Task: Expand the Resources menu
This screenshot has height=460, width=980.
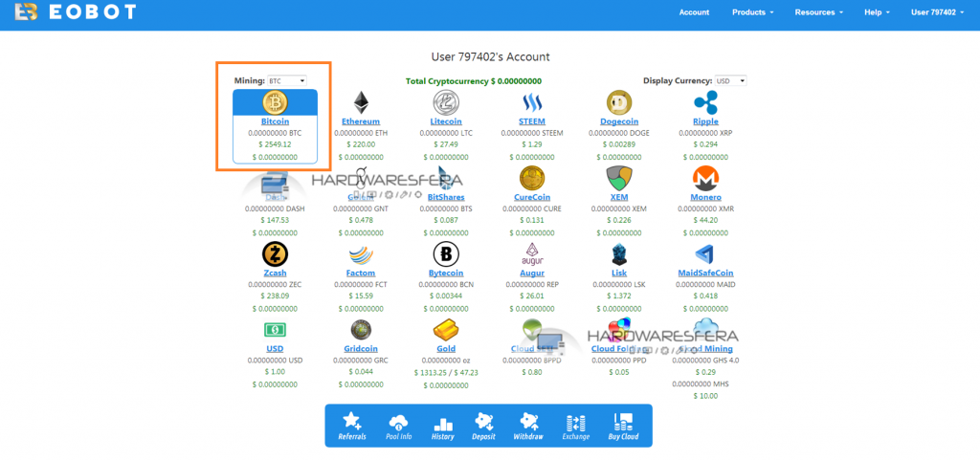Action: pyautogui.click(x=818, y=11)
